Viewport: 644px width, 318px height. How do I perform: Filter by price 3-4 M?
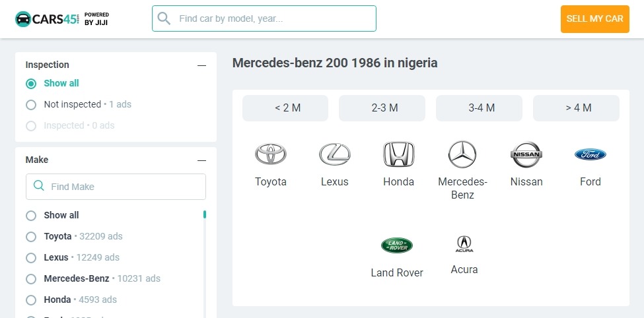(480, 108)
